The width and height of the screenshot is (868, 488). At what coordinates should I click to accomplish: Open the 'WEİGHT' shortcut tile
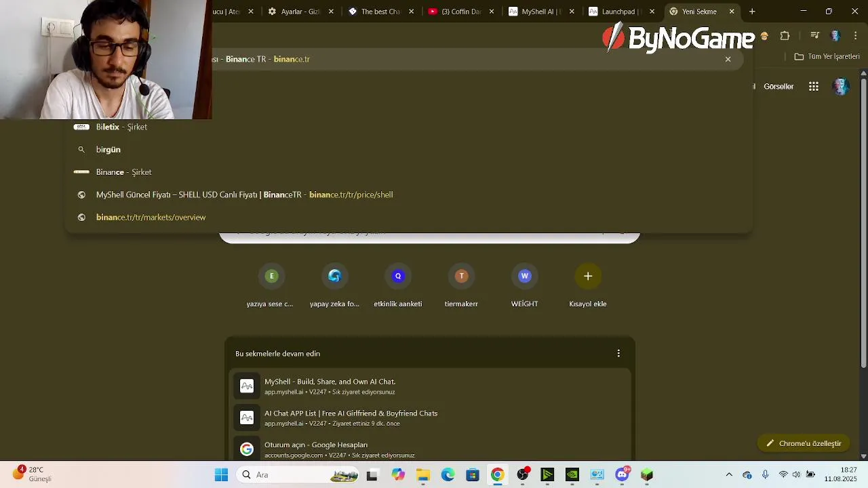pos(524,285)
